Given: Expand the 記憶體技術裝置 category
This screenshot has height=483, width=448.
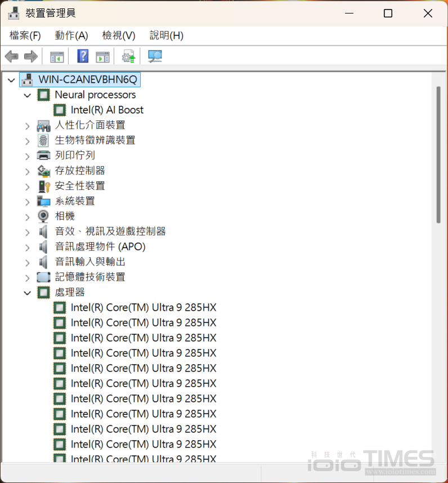Looking at the screenshot, I should (x=28, y=278).
